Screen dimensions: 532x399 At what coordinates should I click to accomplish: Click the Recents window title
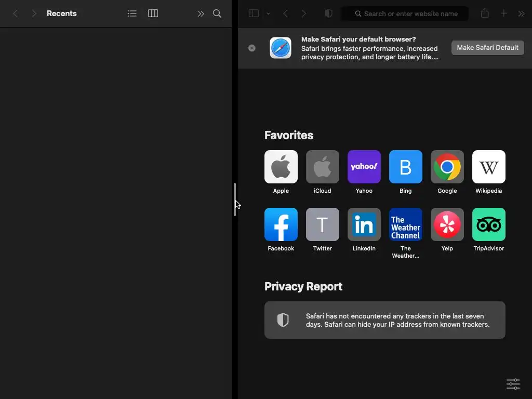click(x=62, y=14)
